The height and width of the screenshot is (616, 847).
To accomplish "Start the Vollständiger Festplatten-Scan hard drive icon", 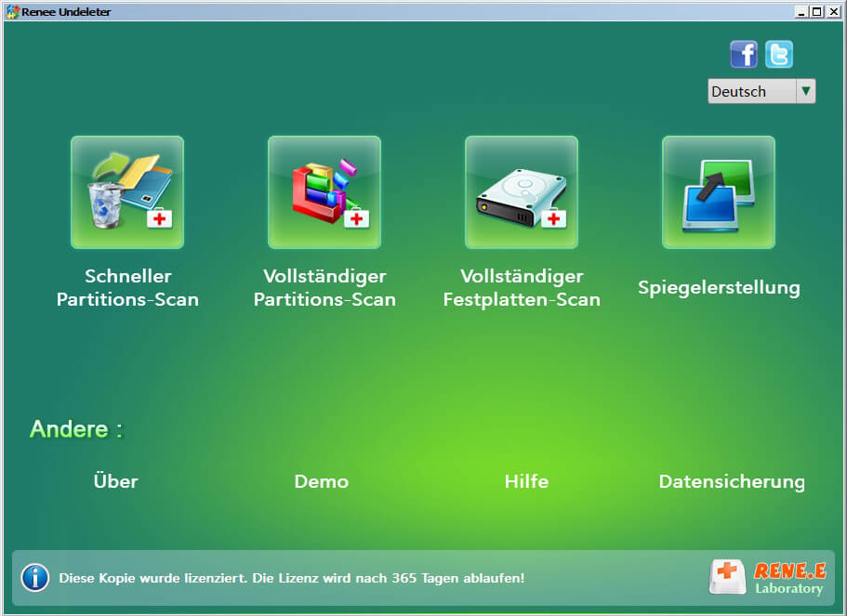I will coord(522,192).
